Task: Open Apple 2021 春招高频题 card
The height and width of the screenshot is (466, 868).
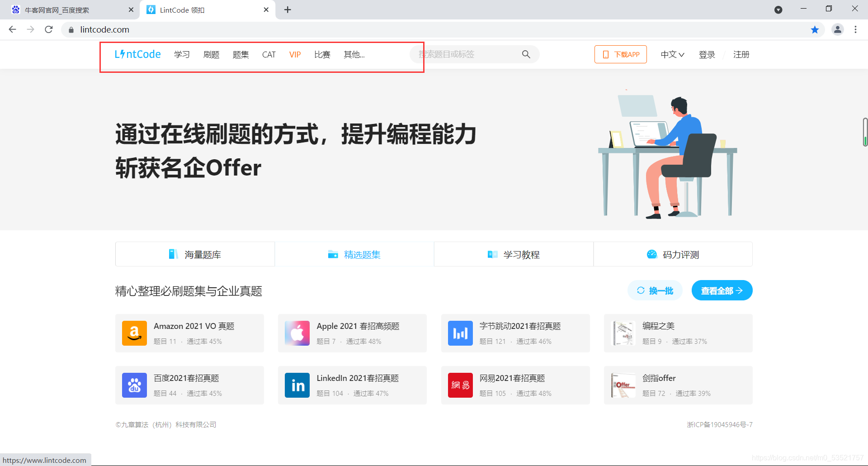Action: pyautogui.click(x=352, y=333)
